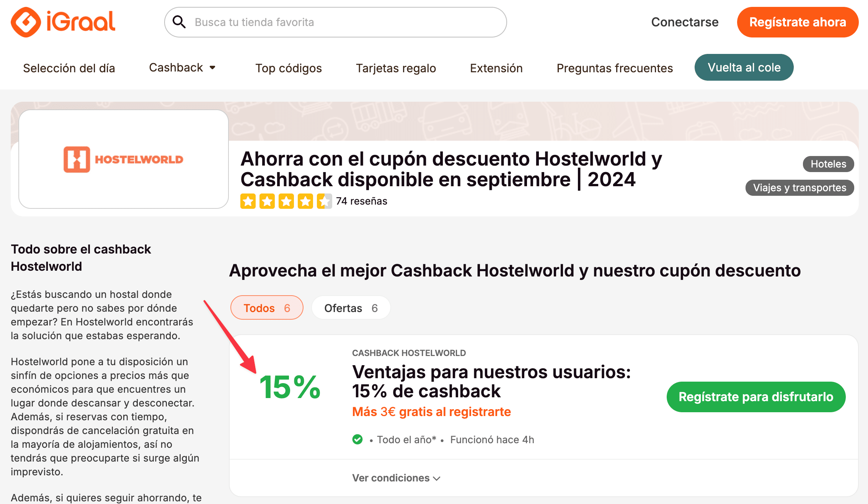
Task: Click the Regístrate ahora button
Action: [797, 22]
